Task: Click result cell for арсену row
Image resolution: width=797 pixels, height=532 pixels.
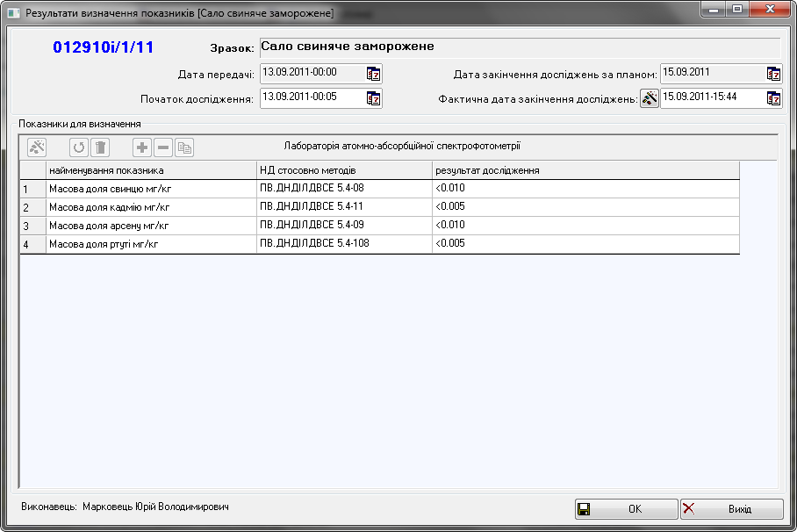Action: click(x=585, y=226)
